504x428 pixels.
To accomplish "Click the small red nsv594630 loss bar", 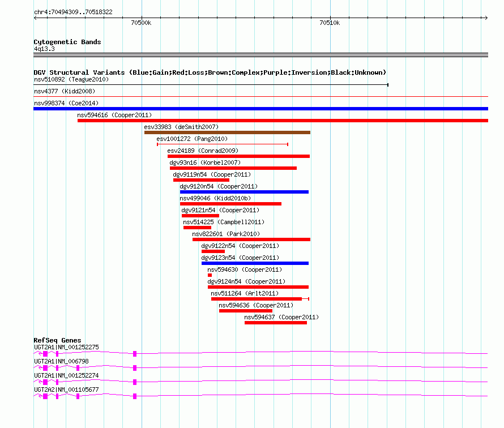I will tap(210, 275).
